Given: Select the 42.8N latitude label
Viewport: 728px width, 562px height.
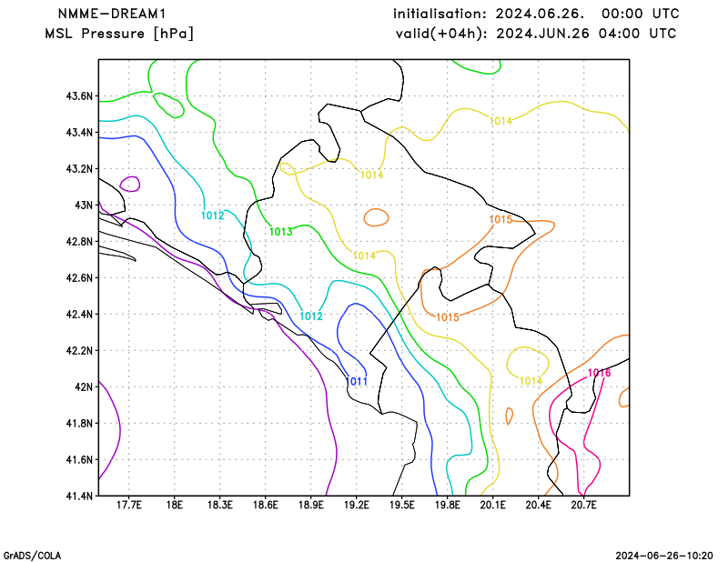Looking at the screenshot, I should click(79, 242).
